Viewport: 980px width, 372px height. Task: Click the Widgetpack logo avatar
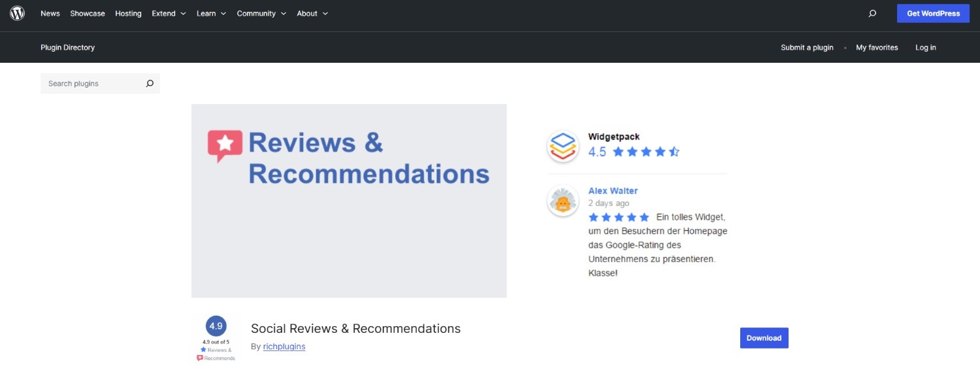(x=563, y=146)
